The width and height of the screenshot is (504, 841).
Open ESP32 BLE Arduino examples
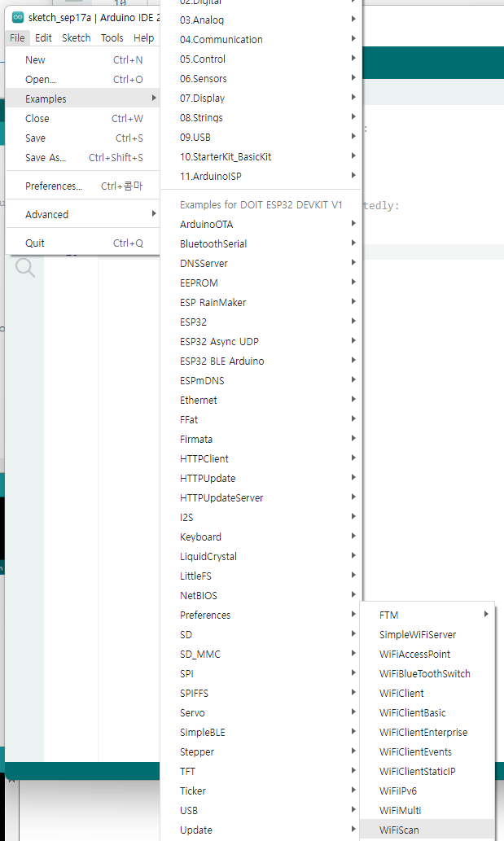[261, 361]
